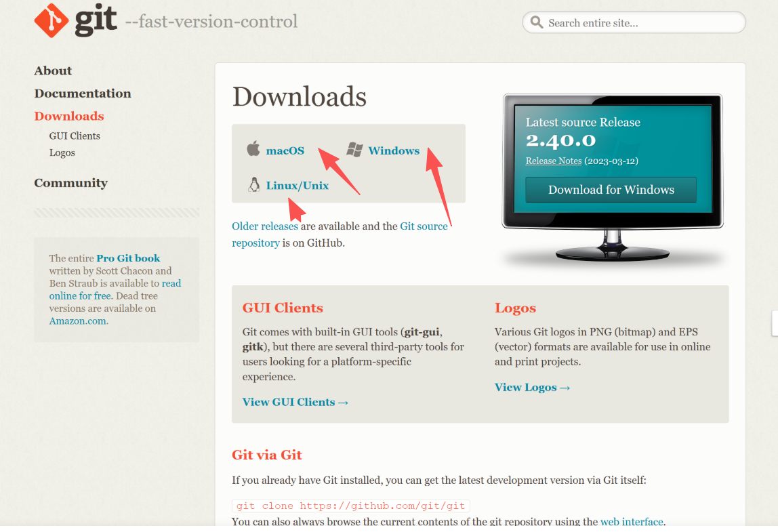Screen dimensions: 778x532
Task: Open the web interface link
Action: pos(632,521)
